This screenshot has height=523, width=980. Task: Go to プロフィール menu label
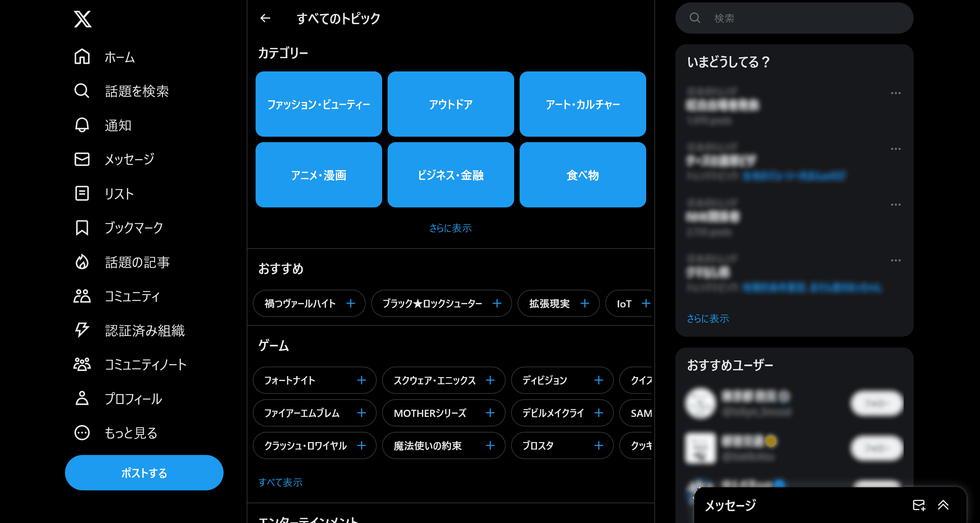[133, 399]
